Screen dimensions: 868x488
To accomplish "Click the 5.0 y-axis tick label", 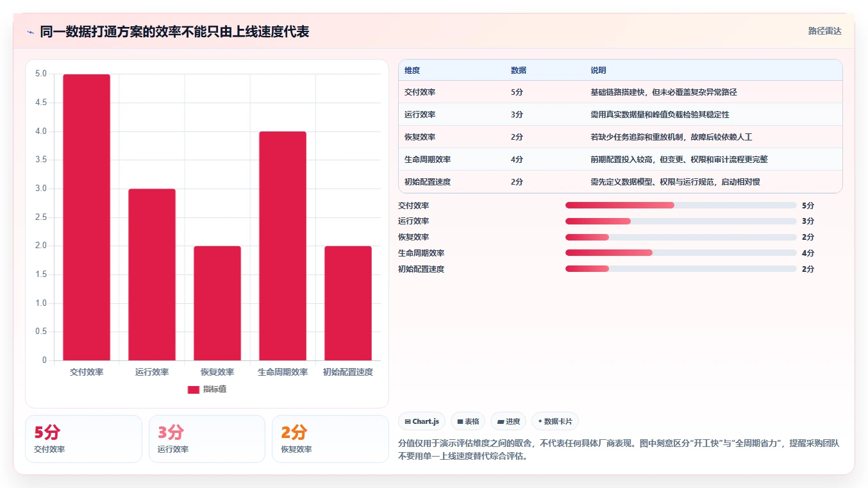I will pos(41,74).
